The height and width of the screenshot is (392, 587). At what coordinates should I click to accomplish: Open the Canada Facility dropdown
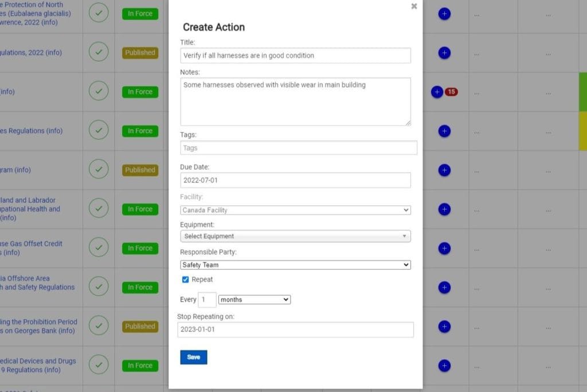295,210
